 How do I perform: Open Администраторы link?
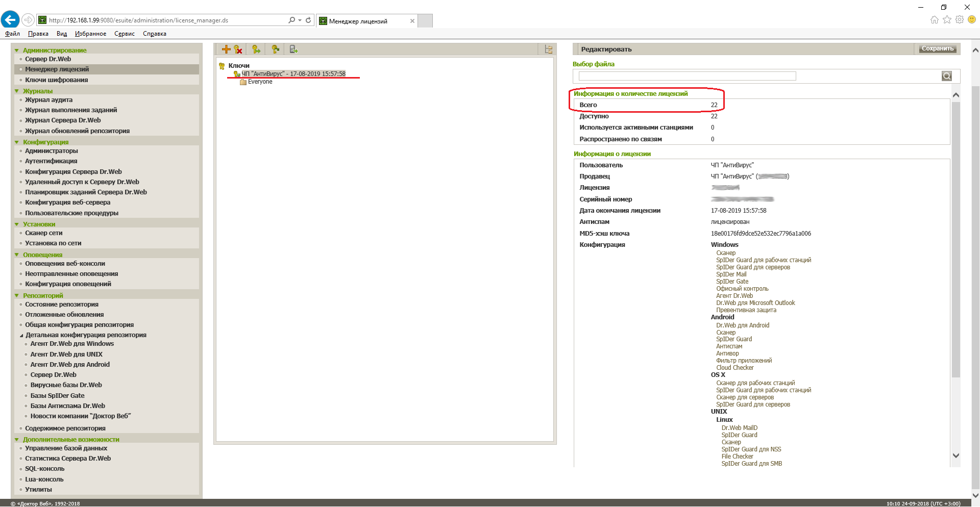pos(52,151)
